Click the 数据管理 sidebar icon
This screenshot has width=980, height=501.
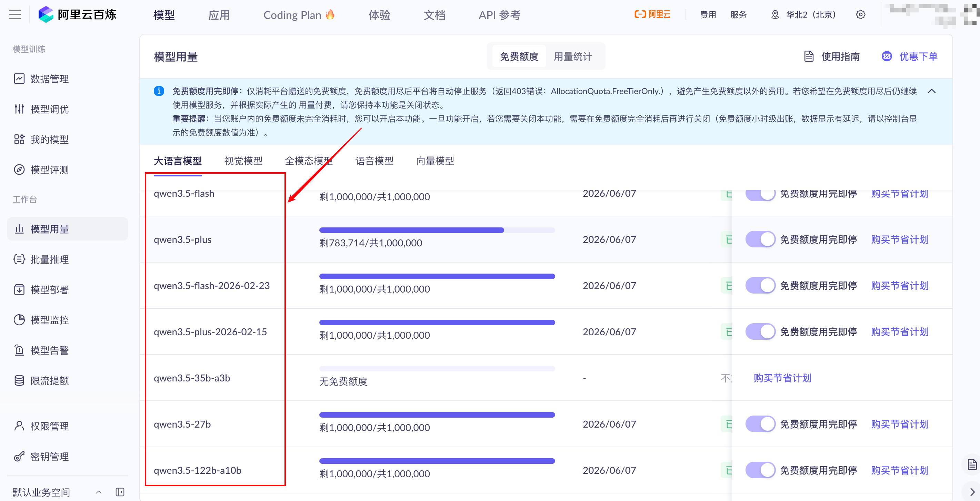[x=19, y=79]
